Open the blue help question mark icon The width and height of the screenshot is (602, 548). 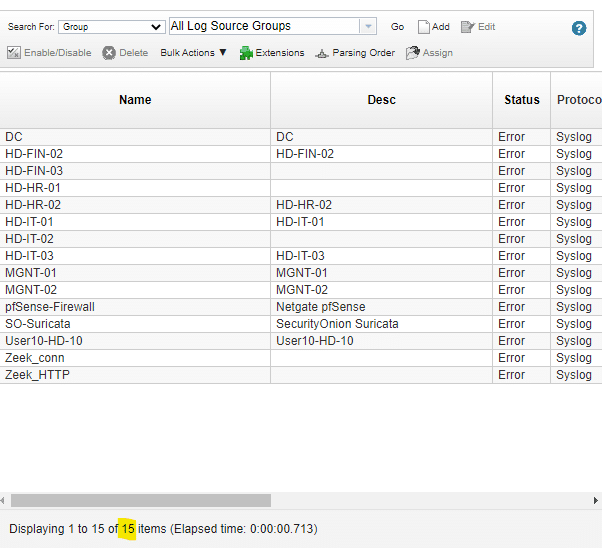579,28
